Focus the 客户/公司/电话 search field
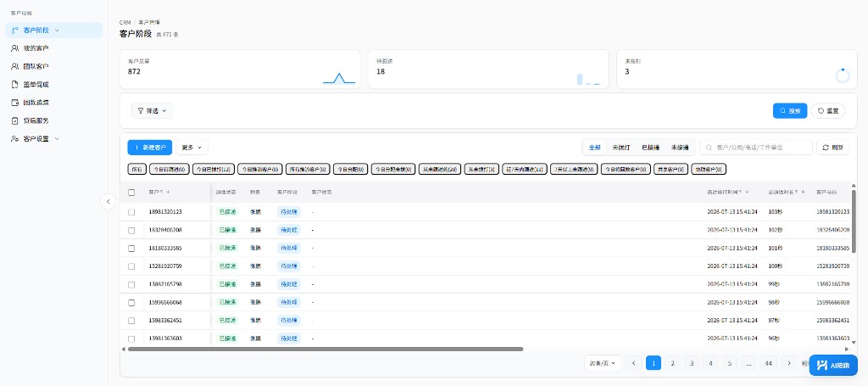Screen dimensions: 868x386 [756, 148]
